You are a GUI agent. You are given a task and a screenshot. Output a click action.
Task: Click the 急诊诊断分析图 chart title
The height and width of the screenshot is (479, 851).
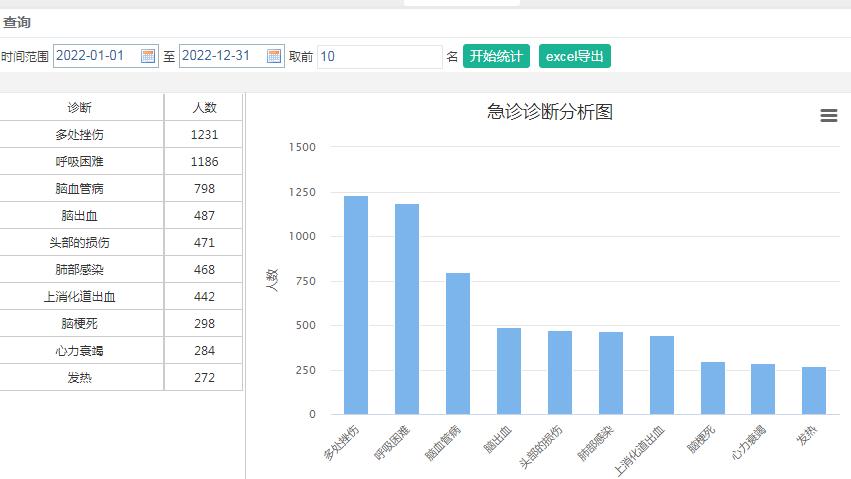click(549, 112)
